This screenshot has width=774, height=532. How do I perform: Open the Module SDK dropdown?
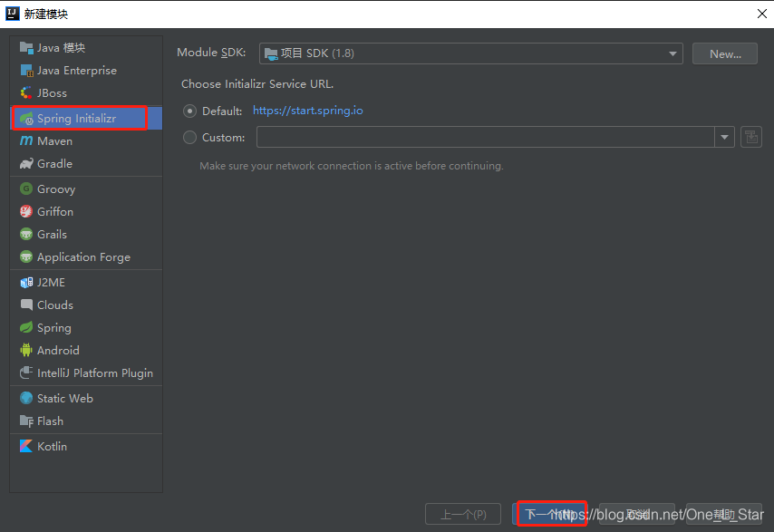(x=672, y=53)
